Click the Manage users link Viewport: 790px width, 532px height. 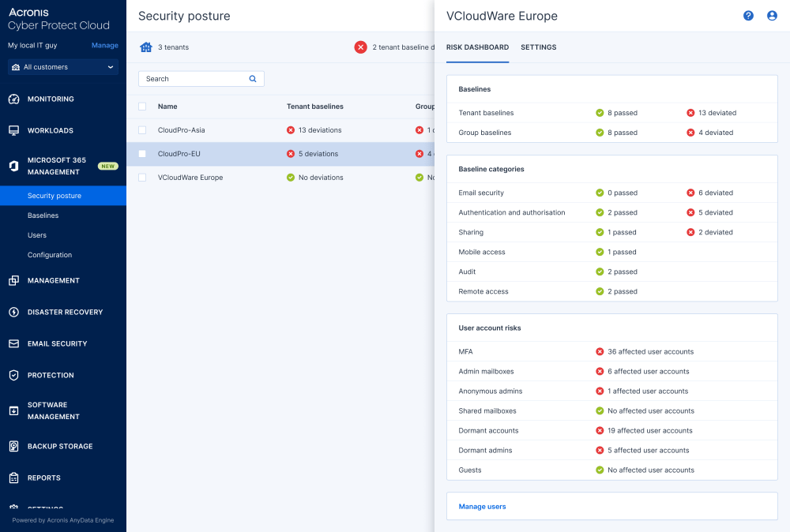point(482,507)
